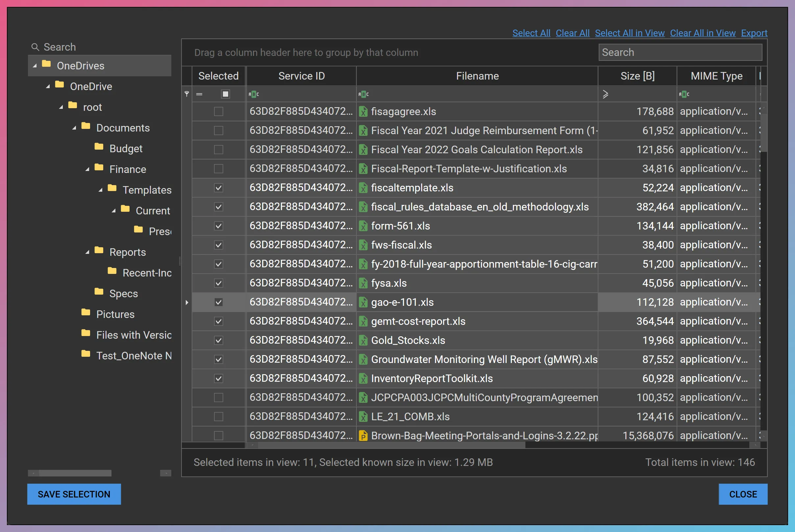The image size is (795, 532).
Task: Uncheck the fiscaltemplate.xls checkbox
Action: tap(219, 188)
